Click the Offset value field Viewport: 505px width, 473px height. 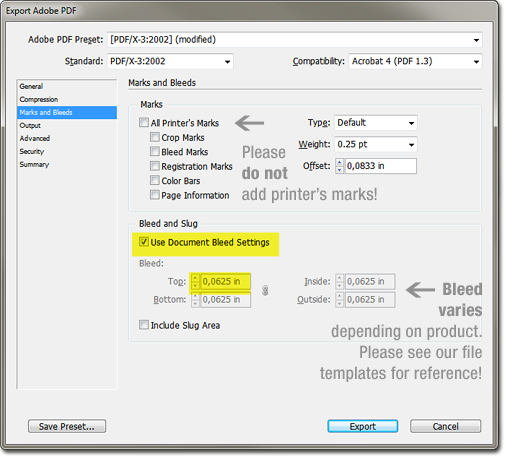tap(380, 166)
